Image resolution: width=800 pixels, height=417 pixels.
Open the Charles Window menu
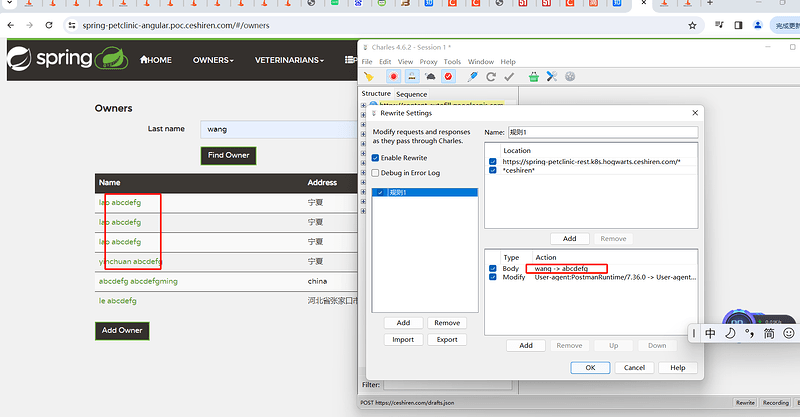point(481,62)
